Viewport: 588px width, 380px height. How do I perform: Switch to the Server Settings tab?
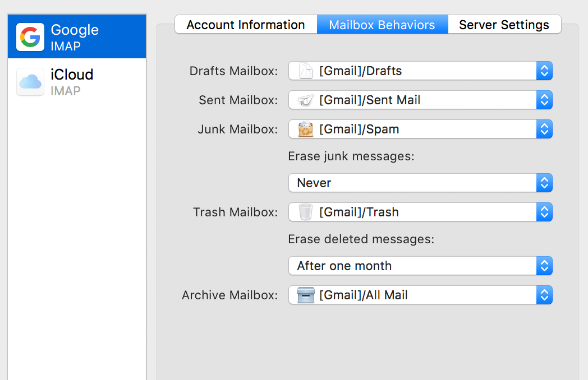point(504,25)
